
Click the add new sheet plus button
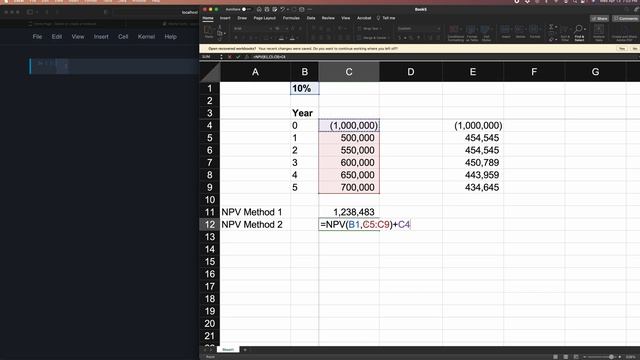(245, 349)
